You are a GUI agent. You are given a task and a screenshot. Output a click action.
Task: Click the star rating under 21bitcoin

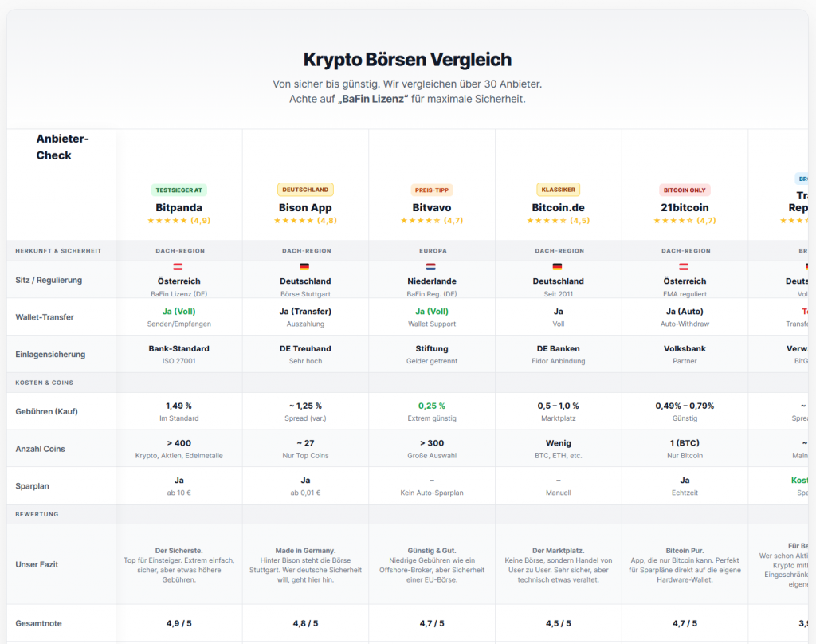pos(685,221)
